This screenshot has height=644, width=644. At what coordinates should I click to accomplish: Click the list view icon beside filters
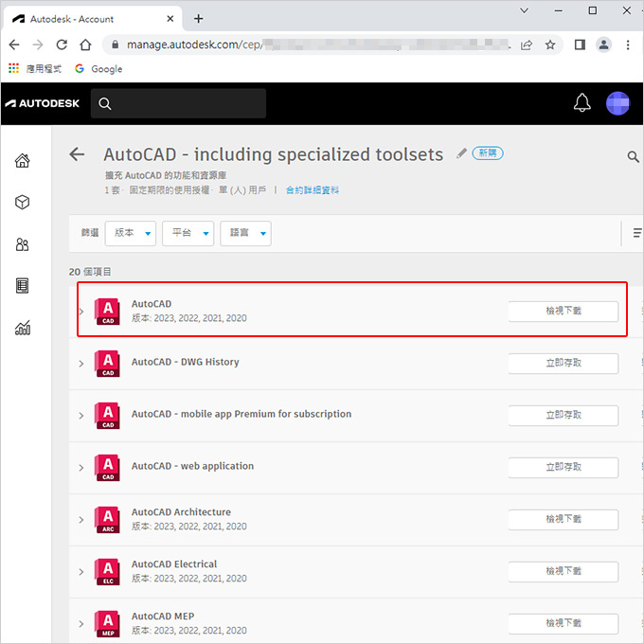coord(637,233)
